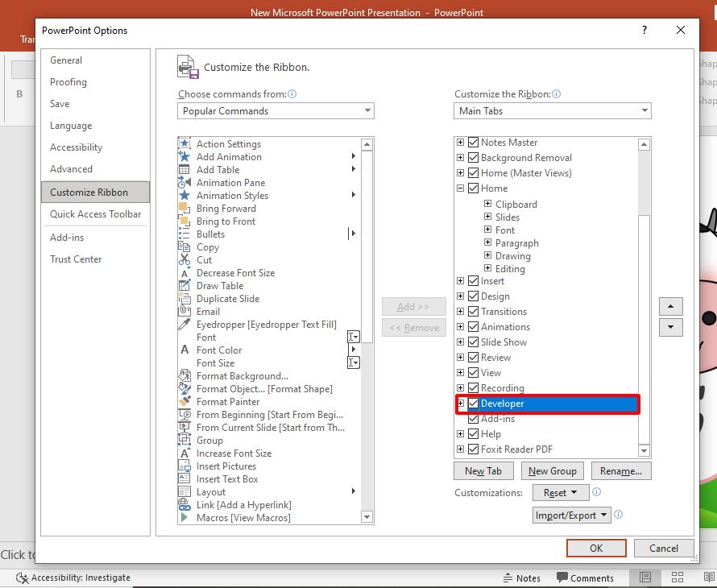This screenshot has width=717, height=588.
Task: Click the Format Painter brush icon
Action: coord(184,402)
